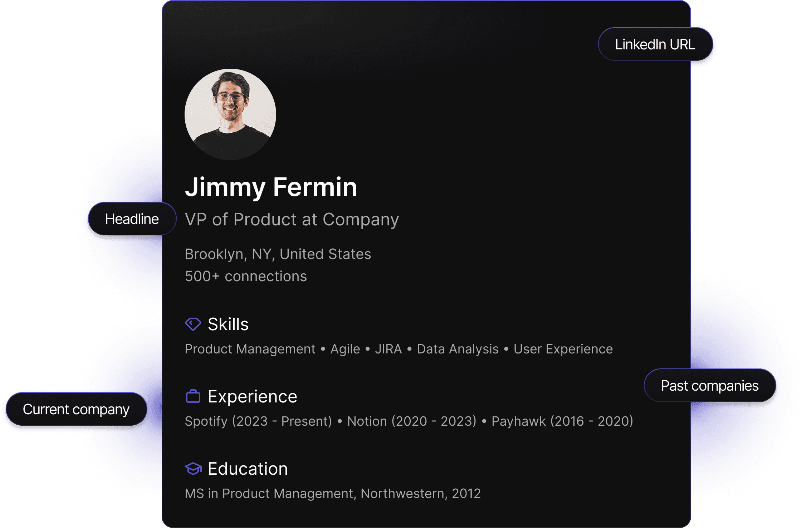Click the User Experience skill
This screenshot has height=528, width=812.
(x=563, y=349)
